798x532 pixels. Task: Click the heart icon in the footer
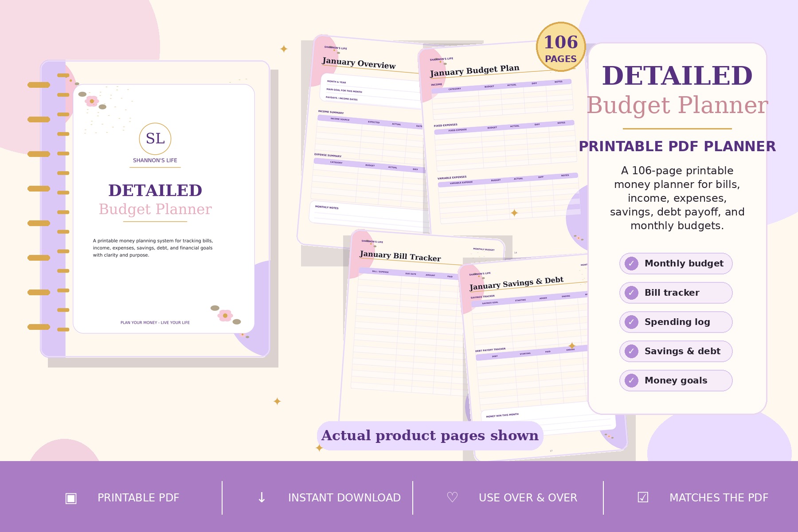tap(452, 497)
